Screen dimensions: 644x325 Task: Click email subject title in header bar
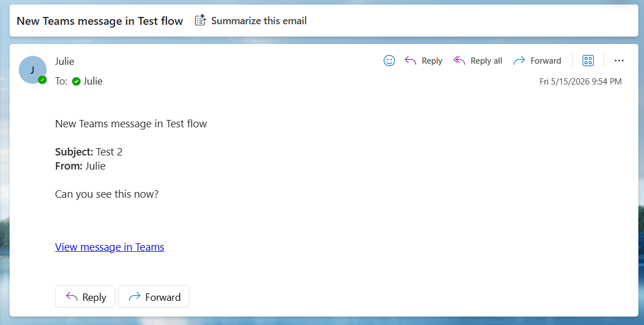[100, 21]
